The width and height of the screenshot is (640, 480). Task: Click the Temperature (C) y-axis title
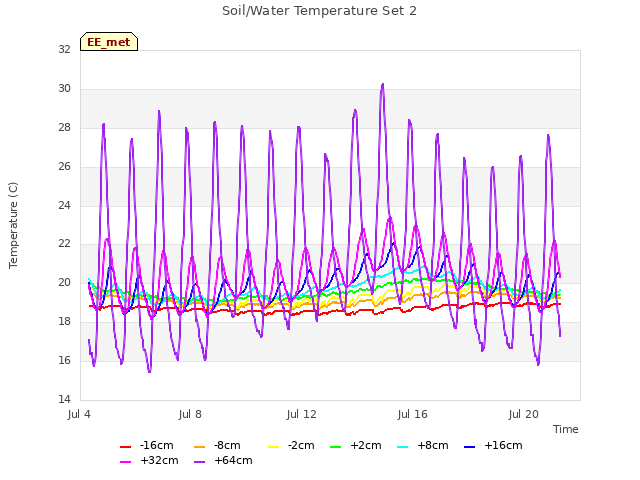click(13, 225)
